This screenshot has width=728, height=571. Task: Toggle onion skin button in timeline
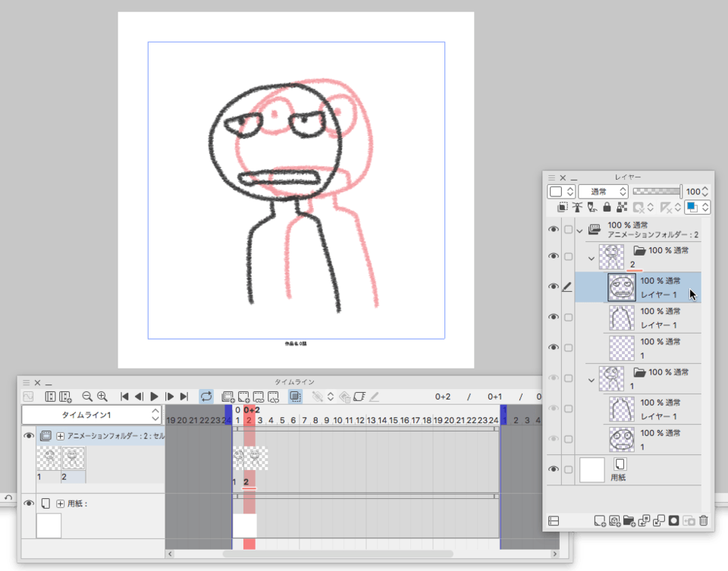(x=295, y=397)
